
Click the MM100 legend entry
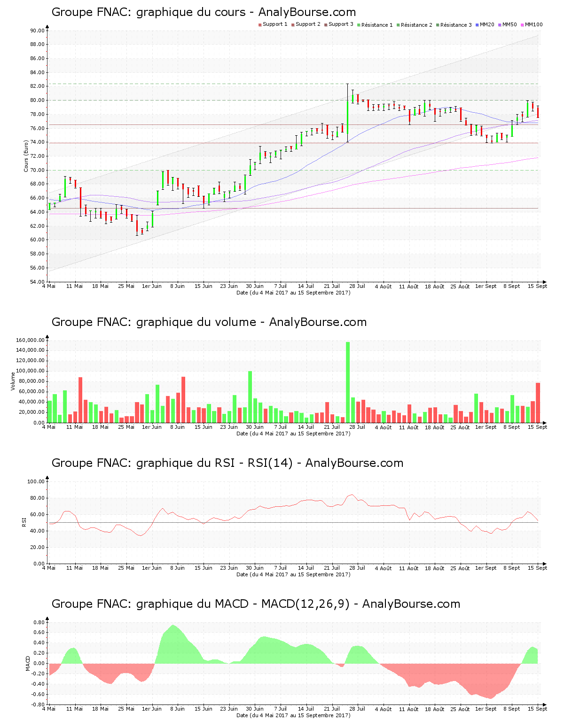532,24
